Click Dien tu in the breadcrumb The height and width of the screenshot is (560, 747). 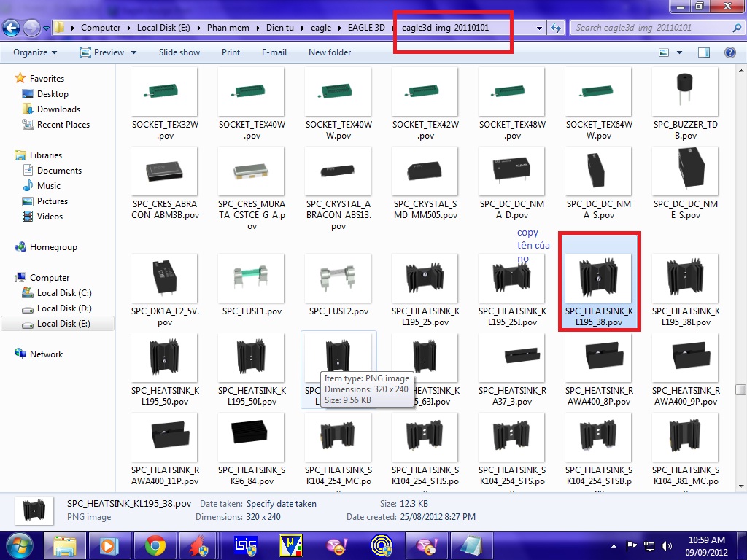point(279,28)
